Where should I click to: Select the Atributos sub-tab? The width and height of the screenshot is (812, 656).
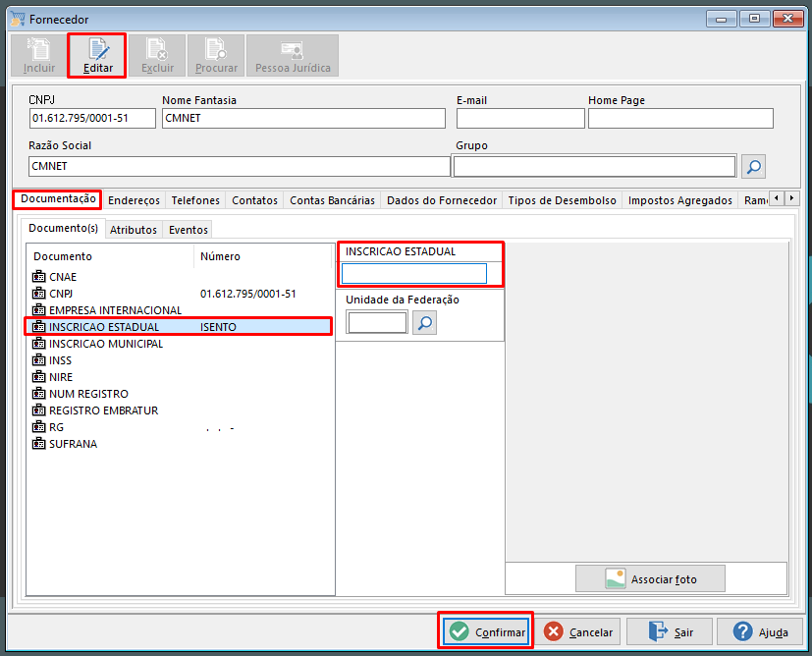[x=134, y=230]
